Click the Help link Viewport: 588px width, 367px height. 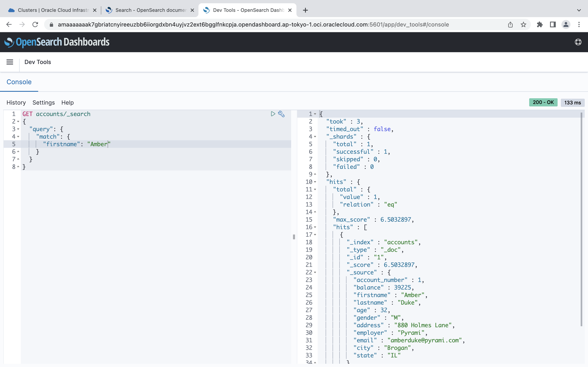click(x=67, y=102)
